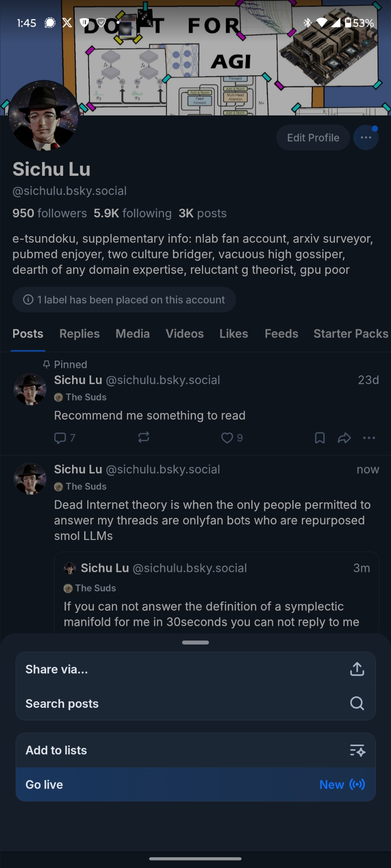
Task: Like the pinned post with heart icon
Action: point(227,438)
